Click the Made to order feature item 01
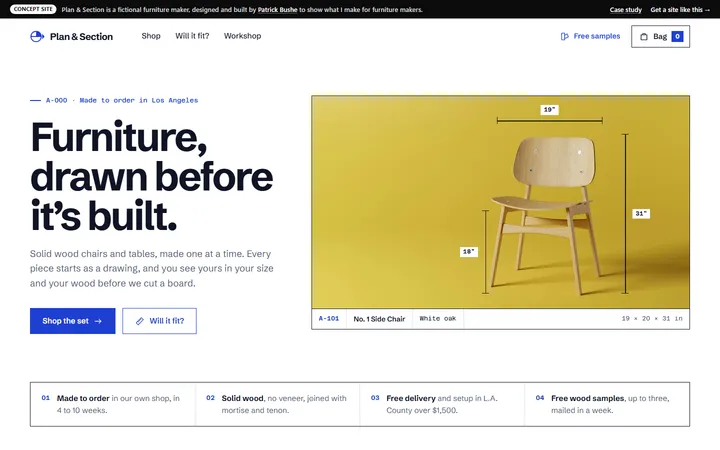Screen dimensions: 720x450 tap(112, 404)
